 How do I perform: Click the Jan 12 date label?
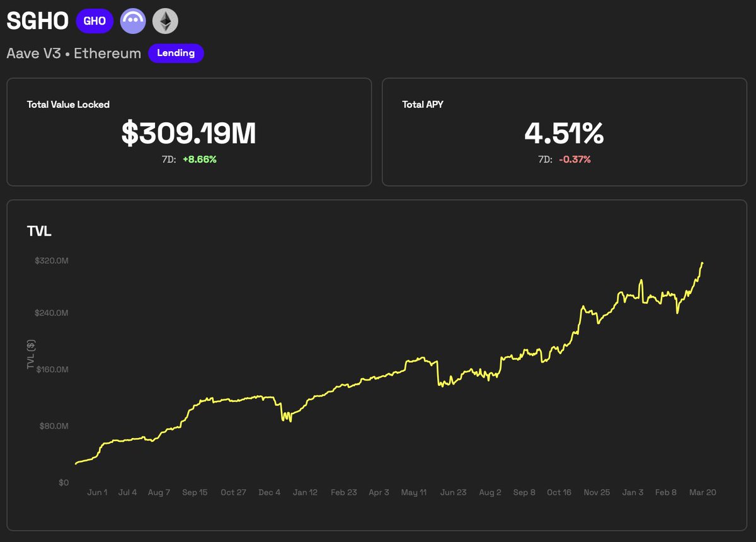pos(305,492)
